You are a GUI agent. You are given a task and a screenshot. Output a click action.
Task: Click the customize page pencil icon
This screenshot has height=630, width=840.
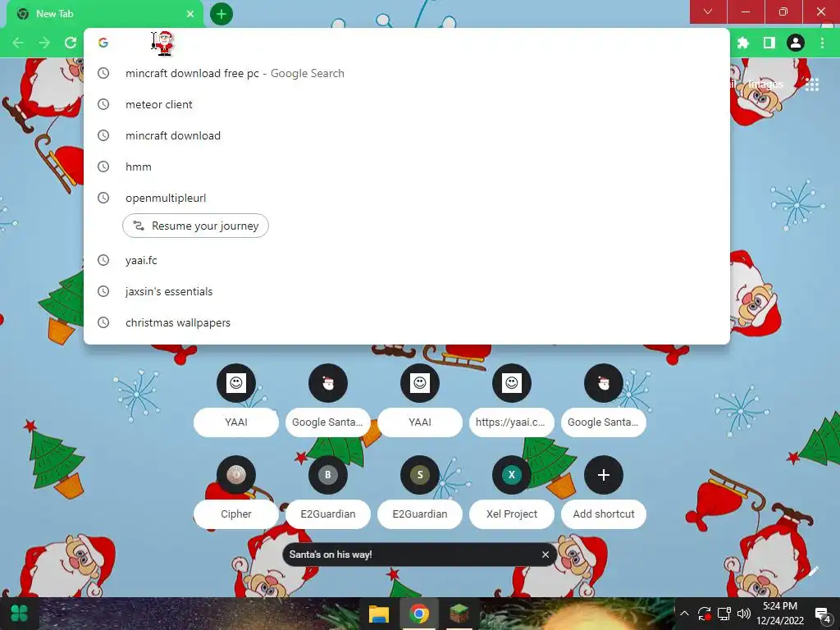(813, 572)
